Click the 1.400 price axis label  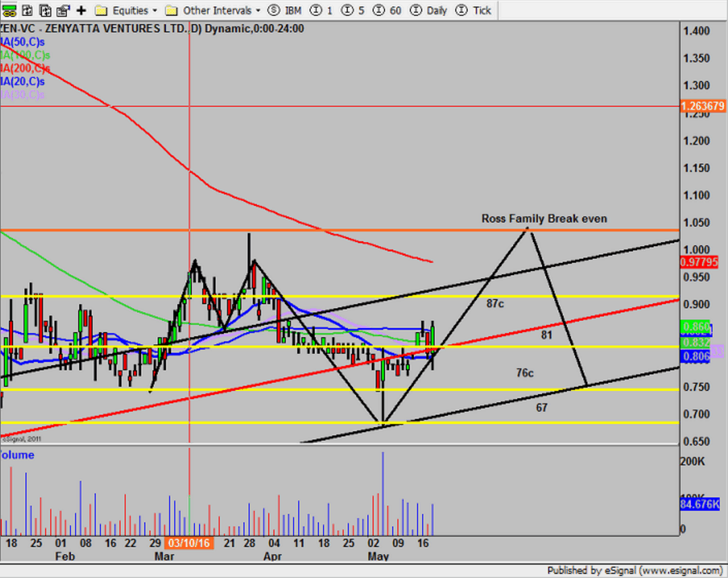click(x=696, y=31)
